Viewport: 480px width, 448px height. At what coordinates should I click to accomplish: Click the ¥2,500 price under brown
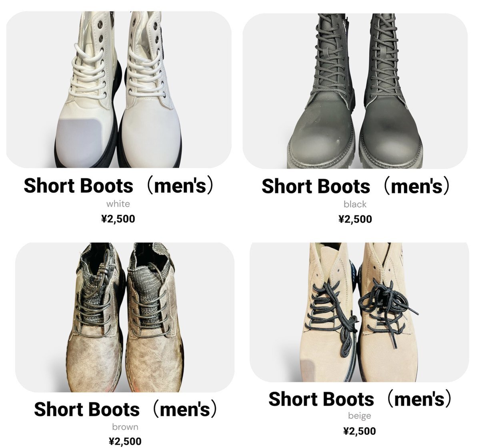click(125, 442)
